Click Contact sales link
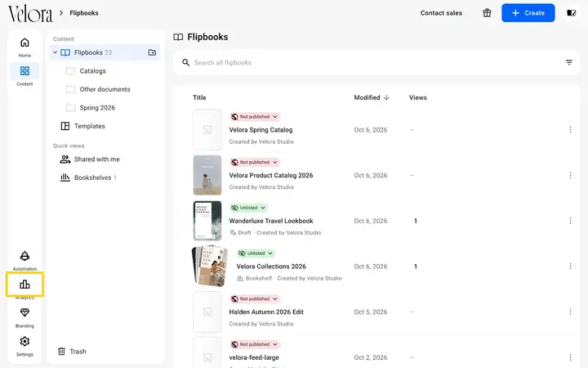Image resolution: width=588 pixels, height=368 pixels. coord(441,13)
